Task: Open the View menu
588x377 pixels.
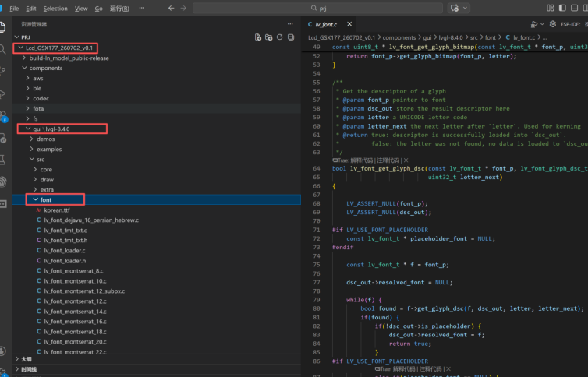Action: pyautogui.click(x=81, y=9)
